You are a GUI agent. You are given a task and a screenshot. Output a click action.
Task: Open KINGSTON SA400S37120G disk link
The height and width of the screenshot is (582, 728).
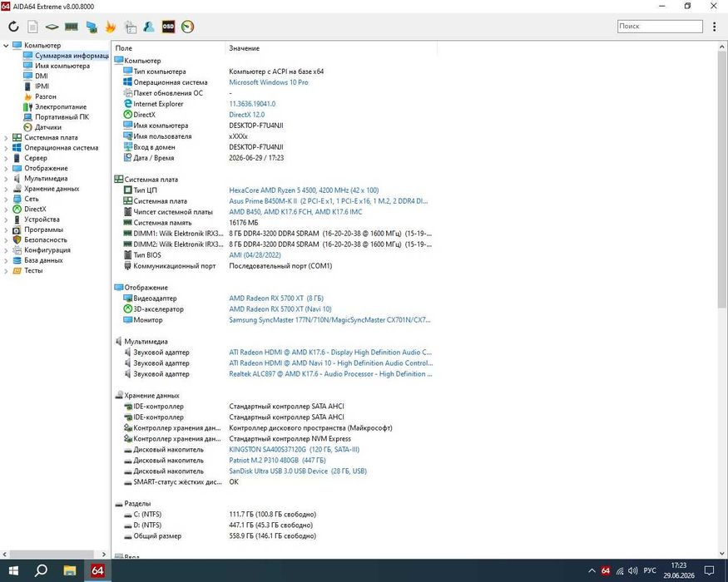click(x=294, y=449)
